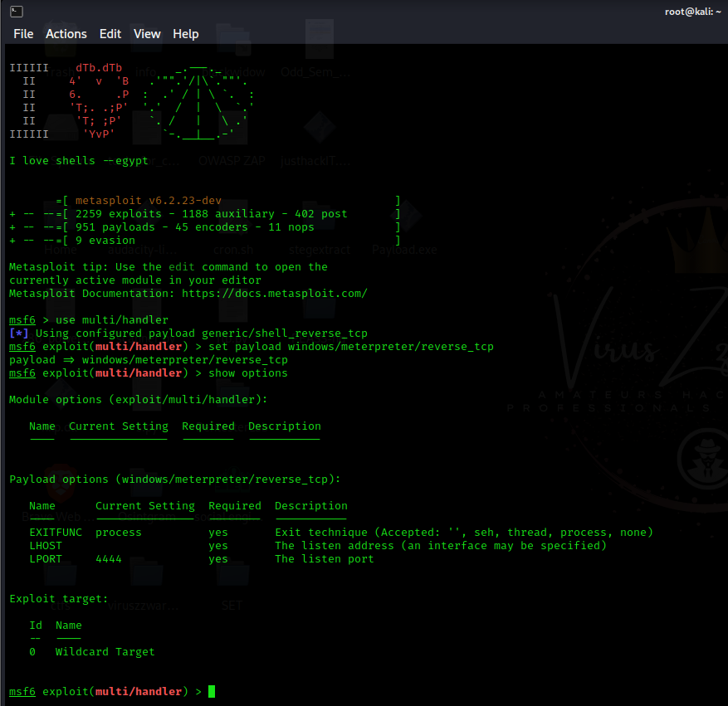Click the green cursor at the msf6 prompt
The height and width of the screenshot is (706, 728).
(x=212, y=692)
